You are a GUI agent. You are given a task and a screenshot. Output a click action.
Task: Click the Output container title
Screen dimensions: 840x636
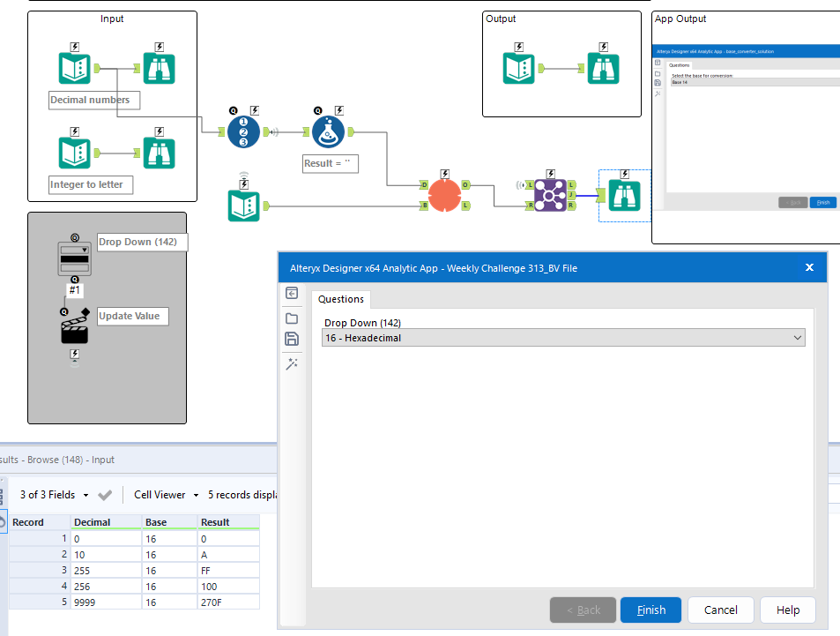(x=501, y=19)
